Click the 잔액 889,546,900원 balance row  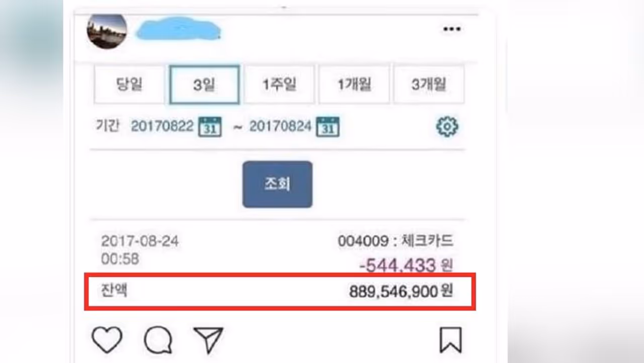click(x=280, y=292)
